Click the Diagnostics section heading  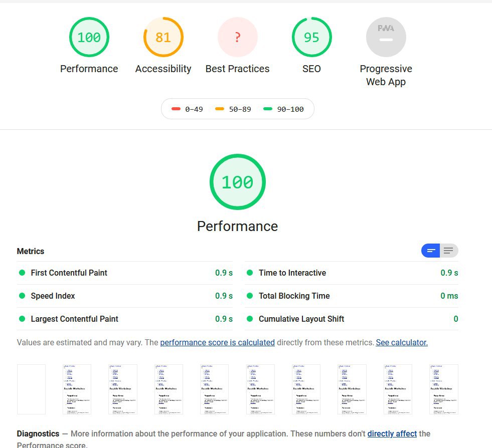point(38,433)
